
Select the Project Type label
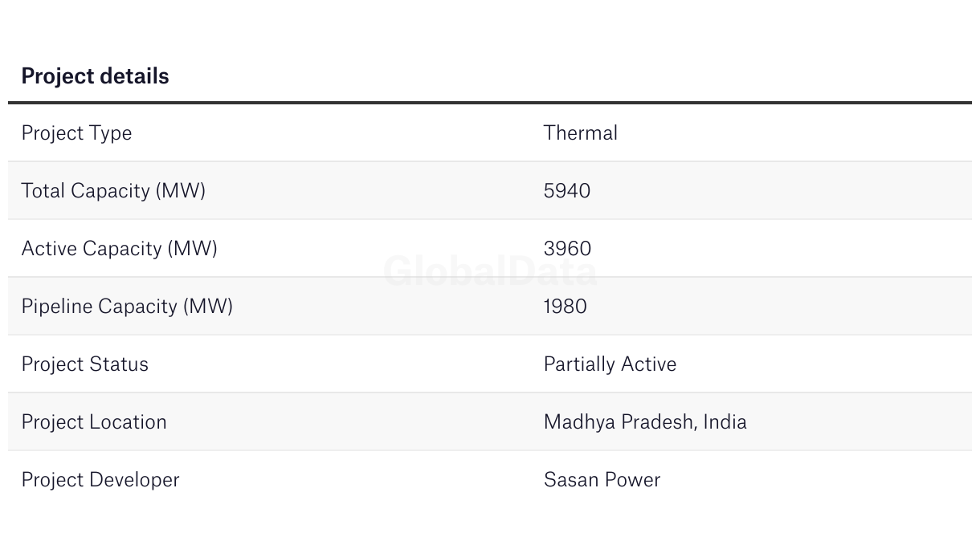(76, 133)
